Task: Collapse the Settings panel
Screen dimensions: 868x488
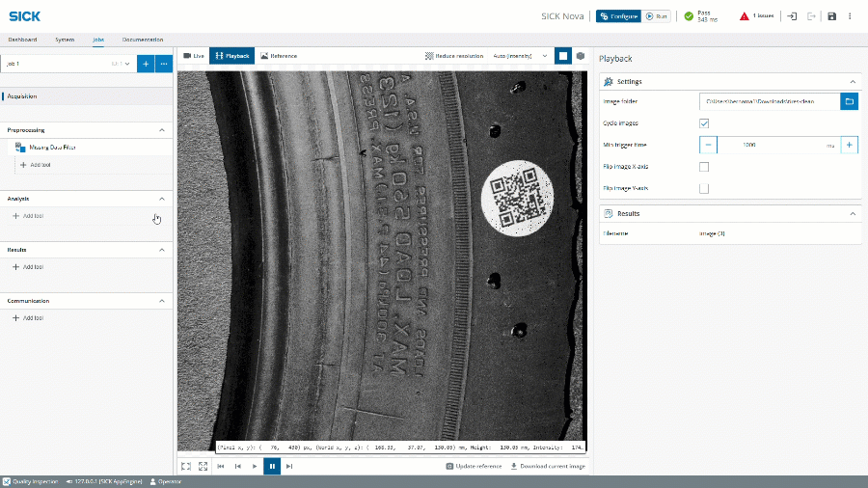Action: pos(853,82)
